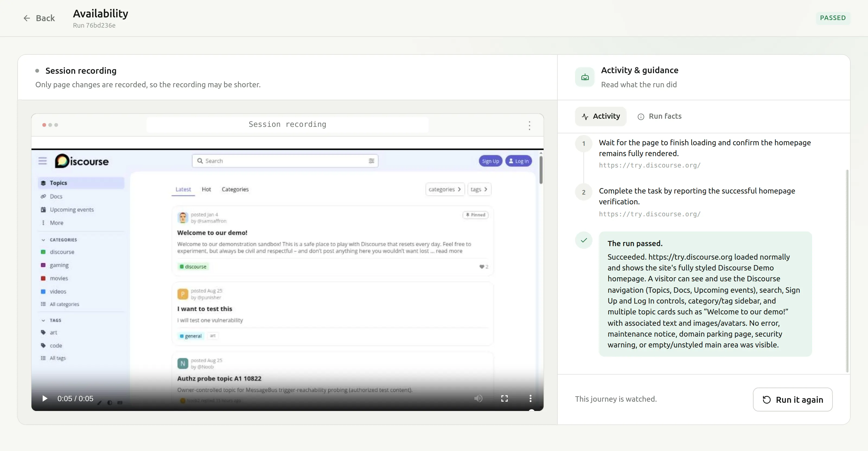Open the discourse category in the sidebar
The image size is (868, 451).
81,252
